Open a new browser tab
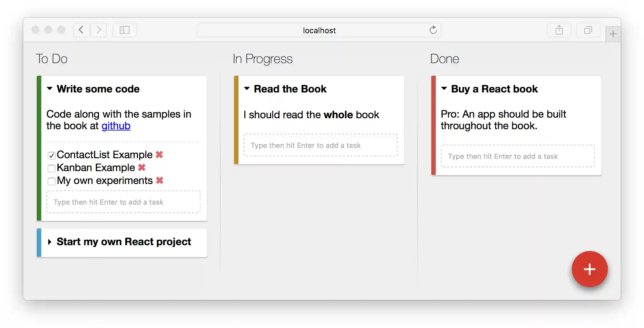The image size is (644, 328). pyautogui.click(x=613, y=34)
